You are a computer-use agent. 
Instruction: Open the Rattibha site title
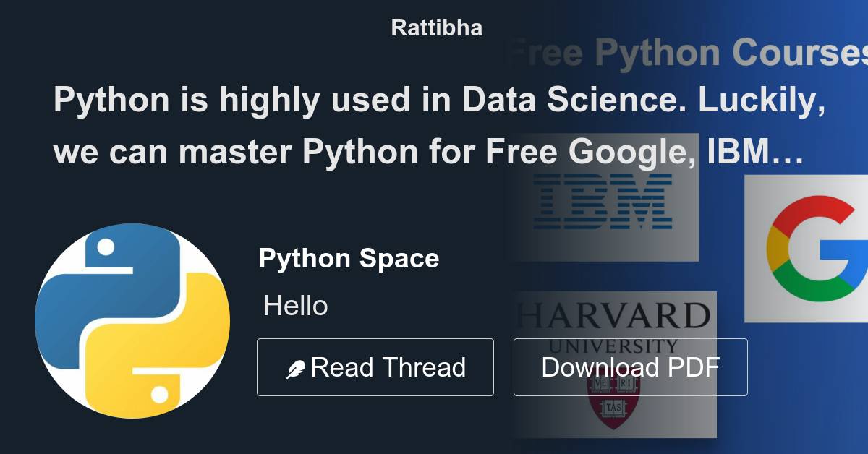tap(437, 27)
